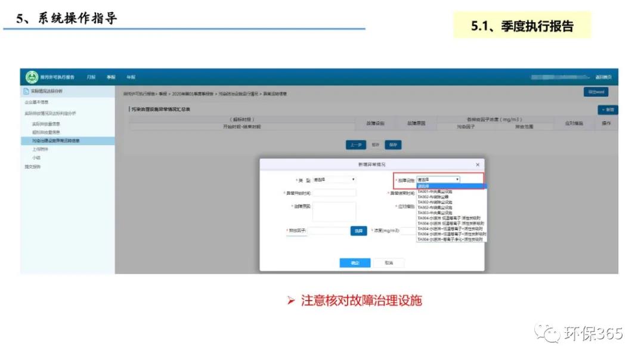Click the 上一步 button
The height and width of the screenshot is (362, 644).
point(356,144)
